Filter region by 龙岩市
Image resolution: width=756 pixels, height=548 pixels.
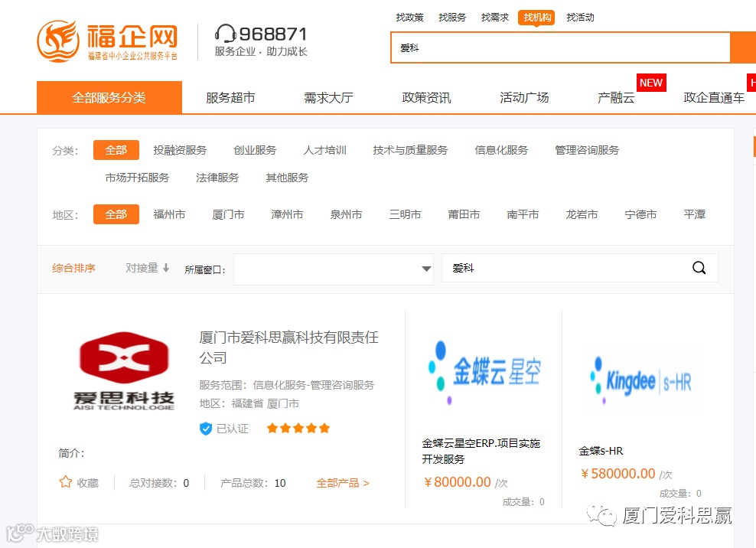pos(582,214)
